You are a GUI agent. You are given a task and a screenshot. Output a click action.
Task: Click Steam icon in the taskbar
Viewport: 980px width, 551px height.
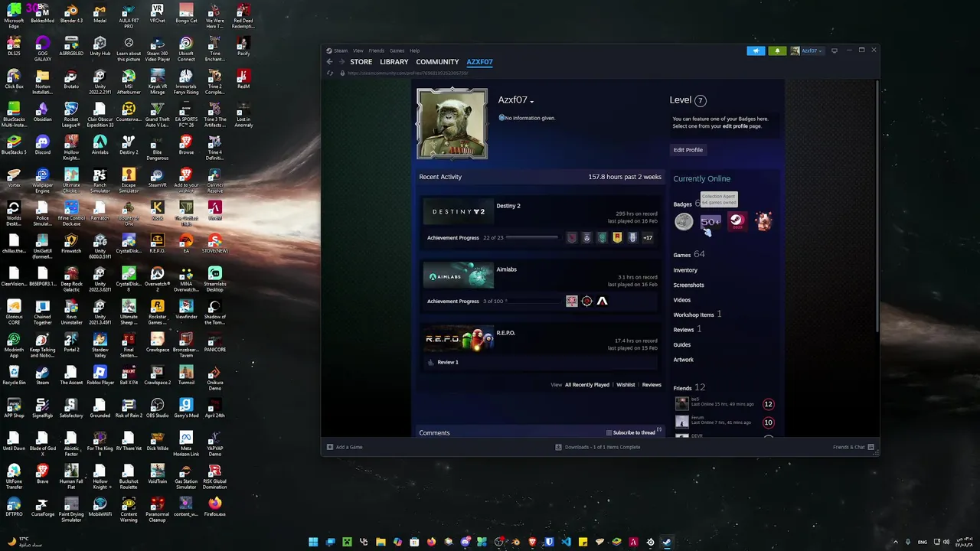click(x=667, y=542)
